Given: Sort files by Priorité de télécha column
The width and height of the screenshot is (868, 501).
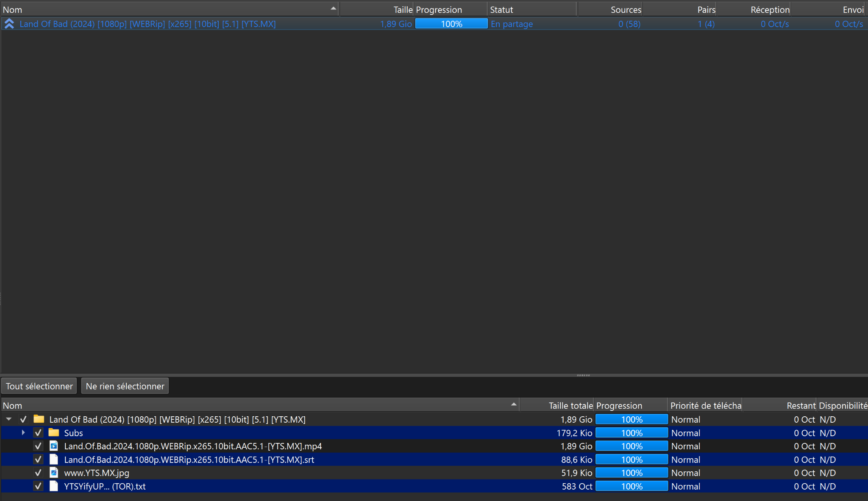Looking at the screenshot, I should pos(705,405).
